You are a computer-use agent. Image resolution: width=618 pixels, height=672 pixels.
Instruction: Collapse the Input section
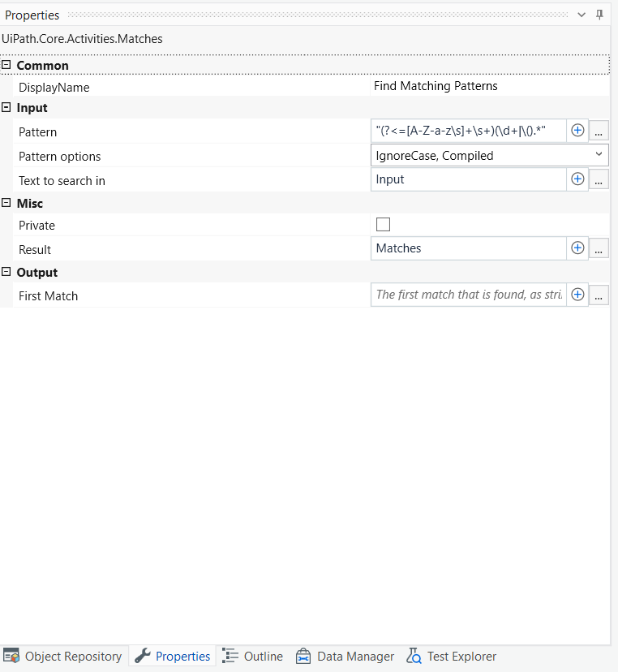click(6, 107)
